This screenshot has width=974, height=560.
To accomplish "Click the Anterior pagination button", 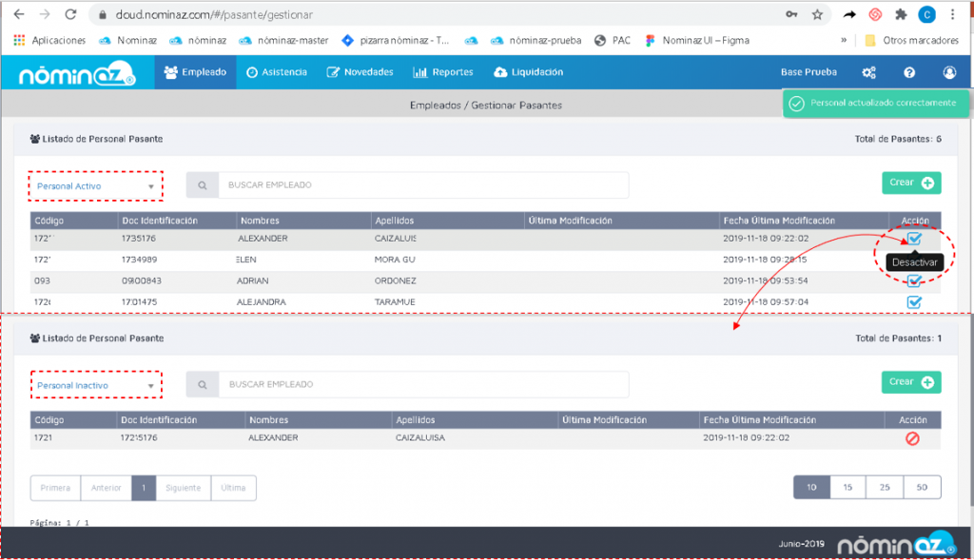I will click(107, 488).
